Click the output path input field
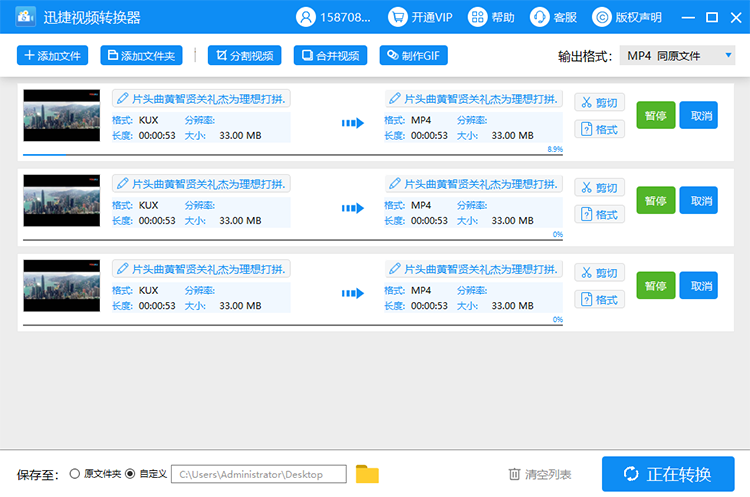750x497 pixels. (259, 474)
